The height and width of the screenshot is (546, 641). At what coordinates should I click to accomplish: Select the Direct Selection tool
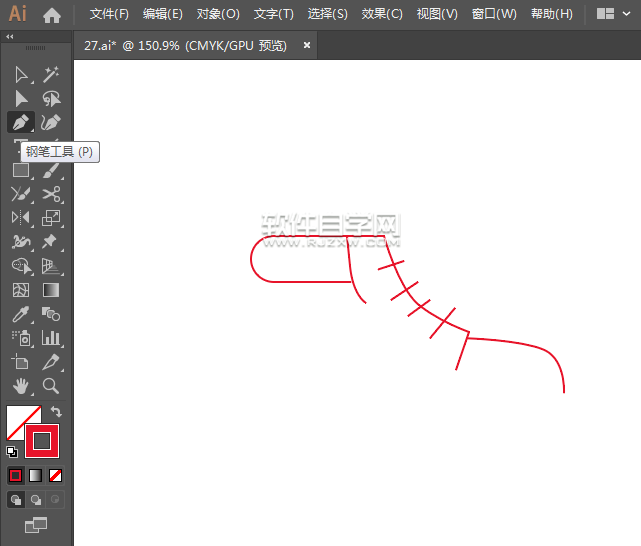click(x=21, y=98)
